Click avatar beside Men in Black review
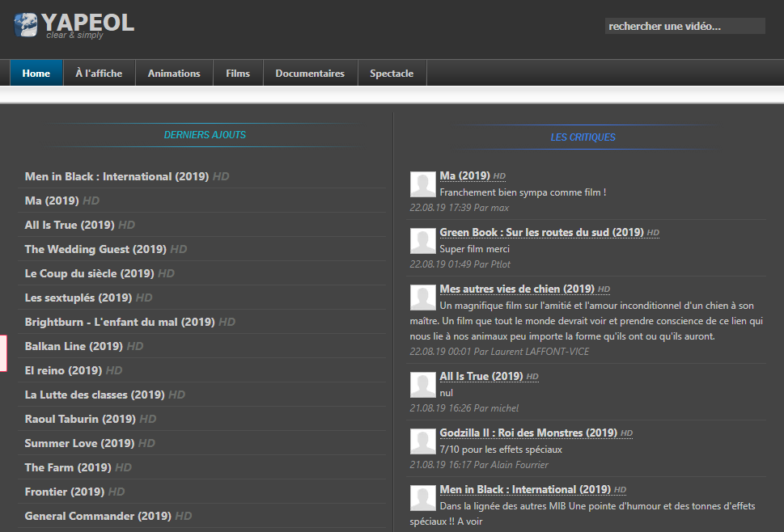The height and width of the screenshot is (532, 784). click(x=423, y=497)
